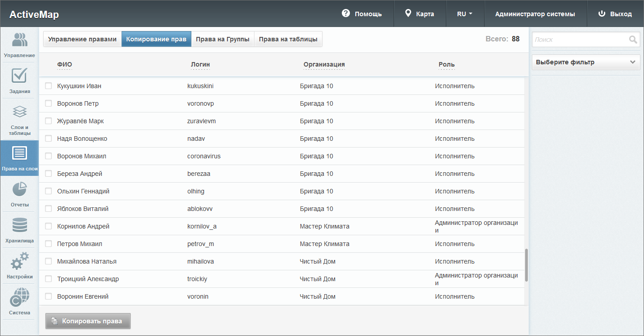
Task: Open Слои и таблицы layers icon
Action: [x=19, y=112]
